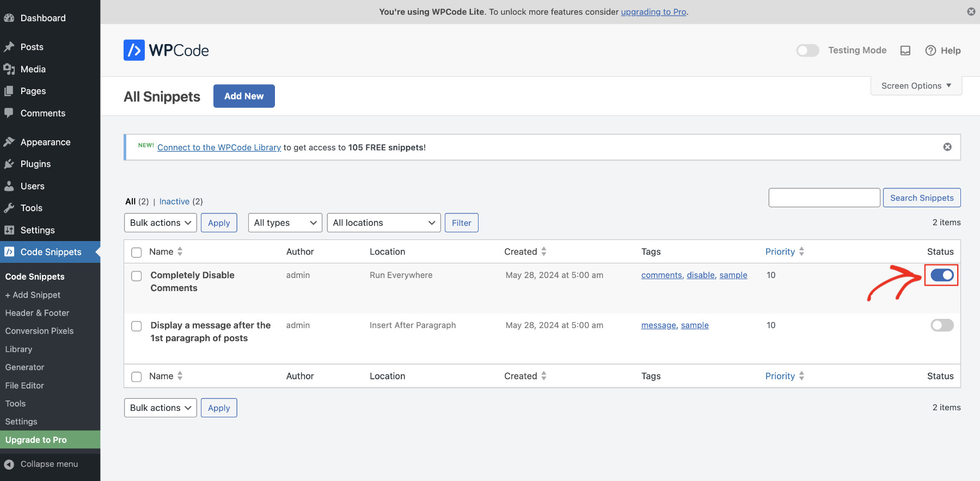Screen dimensions: 980x481
Task: Click the disable tag link
Action: 701,275
